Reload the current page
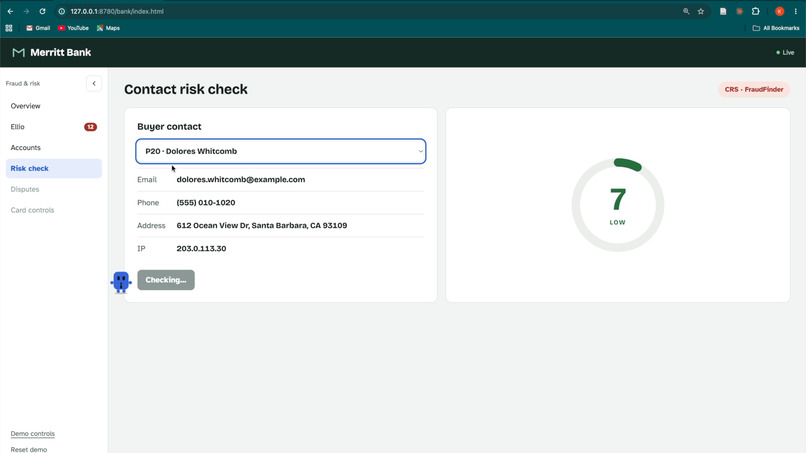This screenshot has width=806, height=453. [x=43, y=11]
